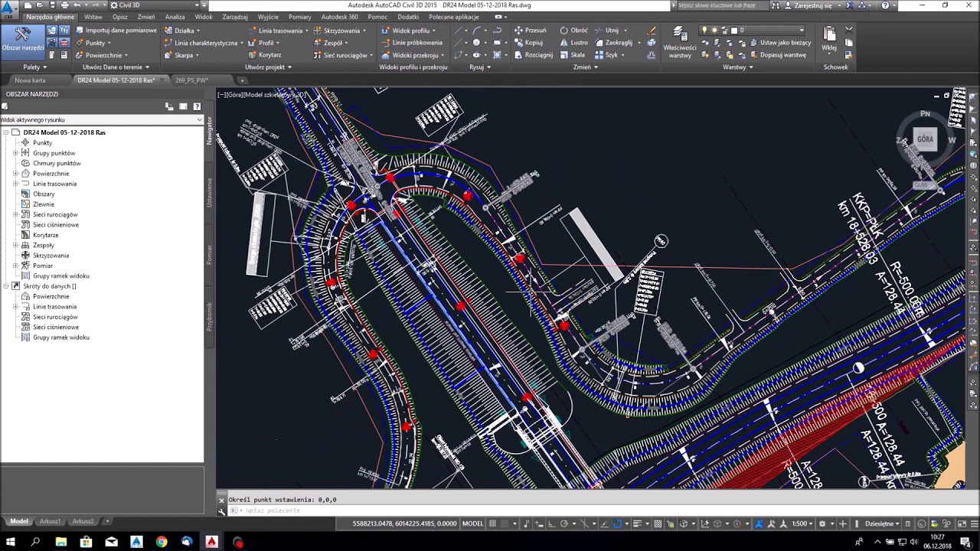Open Linia trasowania alignment tool
The image size is (980, 551).
279,31
